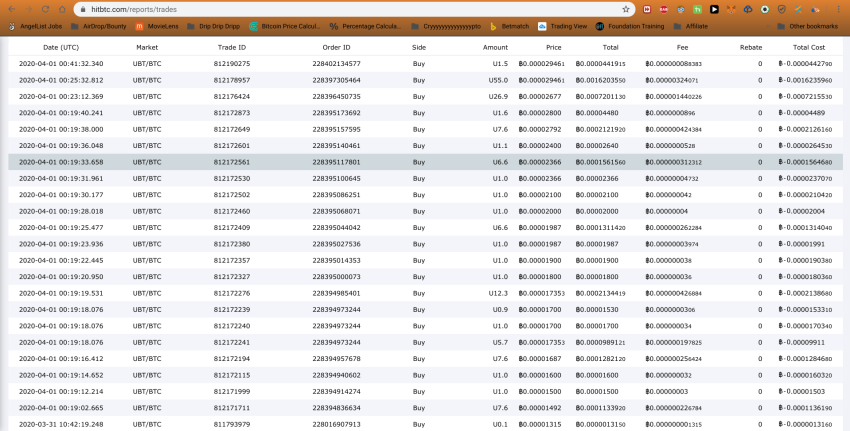The image size is (850, 431).
Task: Open the colorful shapes extension icon
Action: (815, 9)
